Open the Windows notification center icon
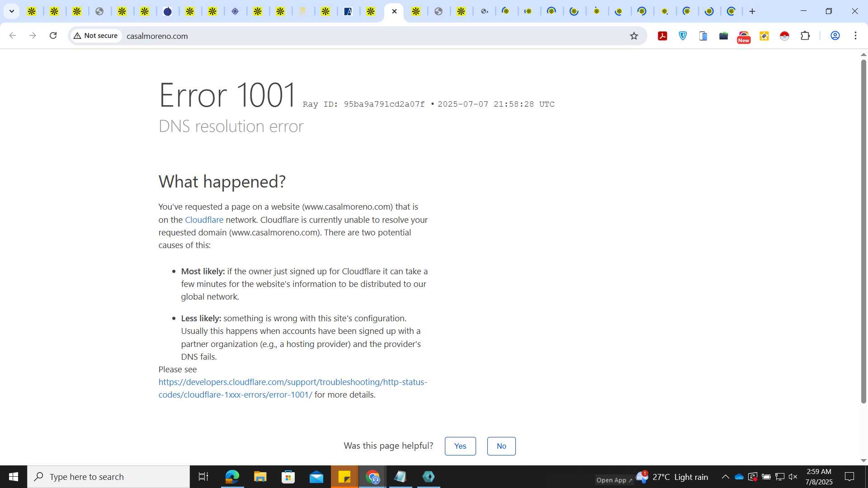This screenshot has width=868, height=488. (849, 477)
